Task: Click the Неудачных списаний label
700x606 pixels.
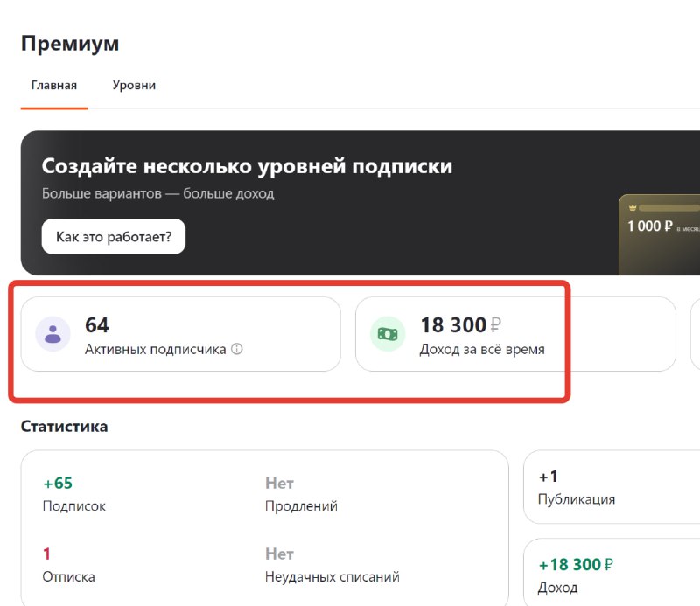Action: click(332, 576)
